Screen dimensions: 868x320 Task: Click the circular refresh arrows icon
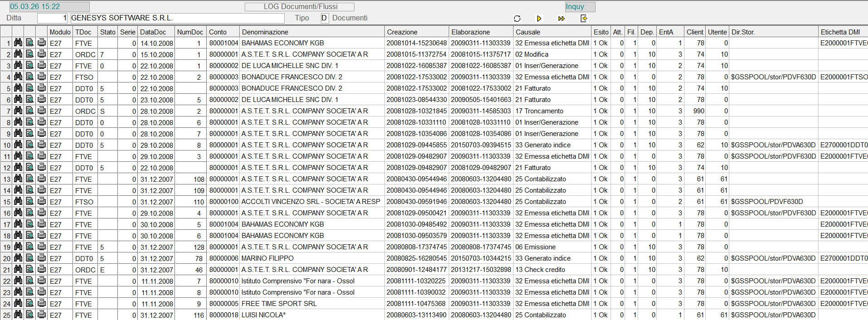pyautogui.click(x=517, y=19)
